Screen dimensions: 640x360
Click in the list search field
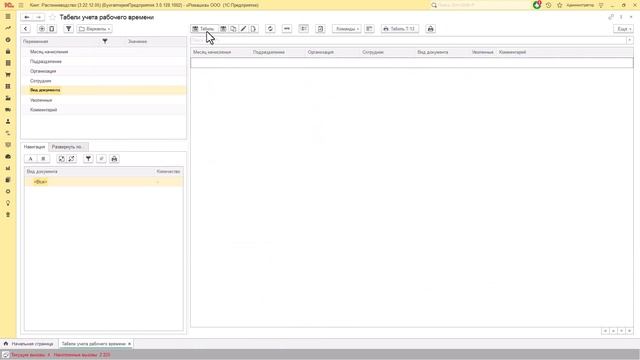pyautogui.click(x=409, y=40)
